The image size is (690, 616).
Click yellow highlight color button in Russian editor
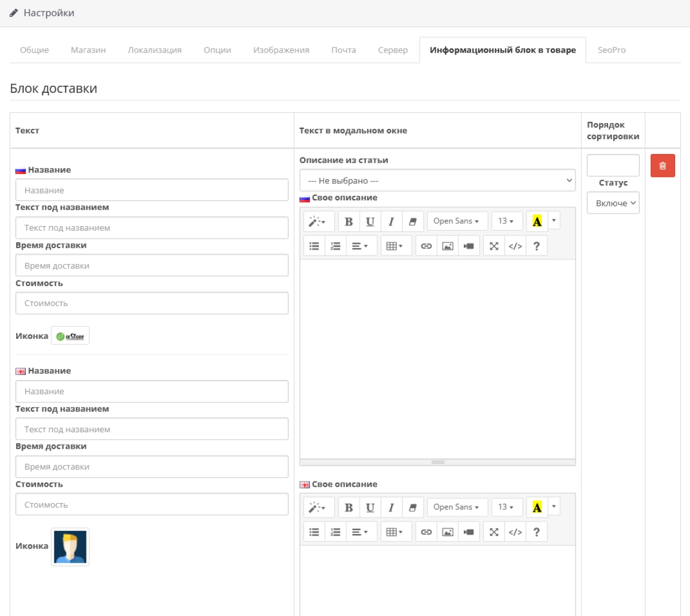[x=537, y=221]
